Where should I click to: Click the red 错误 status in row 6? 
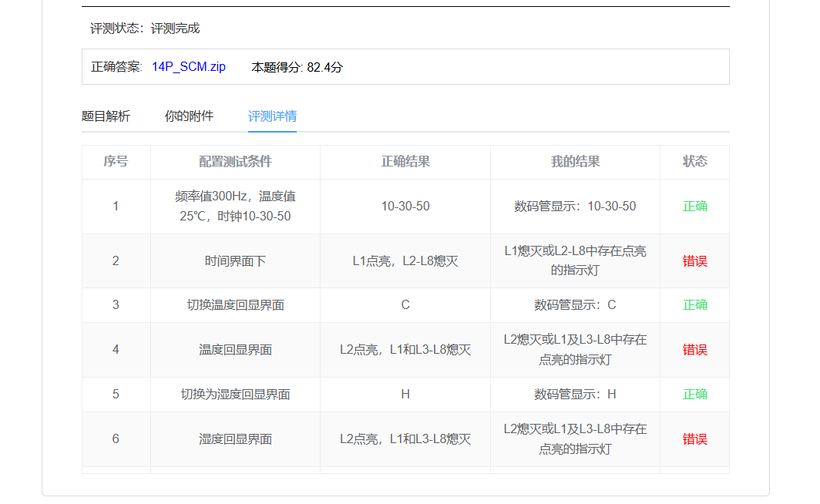(694, 439)
